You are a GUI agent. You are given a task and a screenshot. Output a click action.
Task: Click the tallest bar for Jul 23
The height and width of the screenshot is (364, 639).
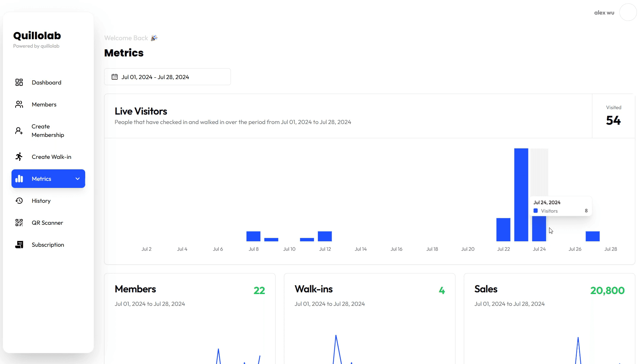[x=521, y=195]
